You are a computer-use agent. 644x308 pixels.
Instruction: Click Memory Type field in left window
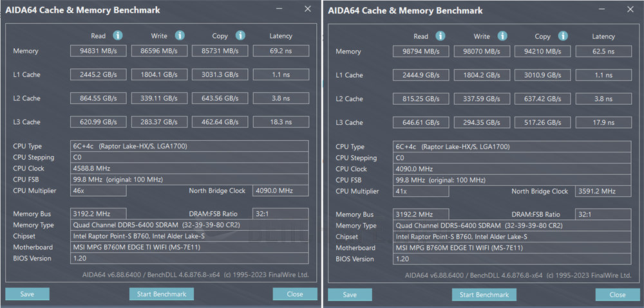189,225
